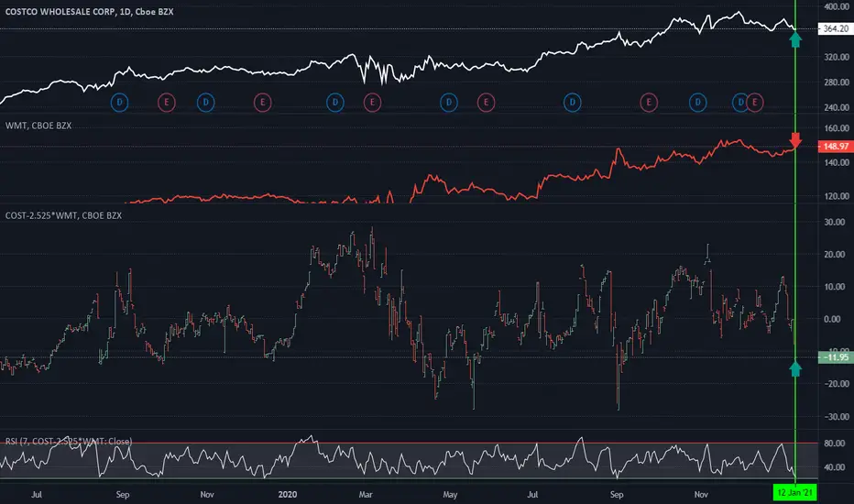Click the 120.00 WMT axis value
The height and width of the screenshot is (504, 854).
[x=838, y=196]
